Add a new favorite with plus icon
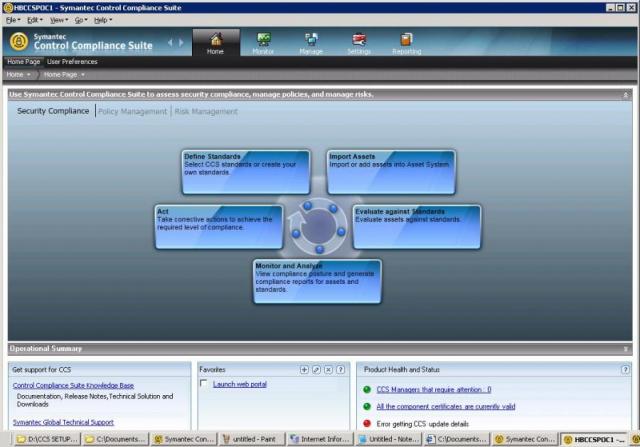The image size is (640, 447). 304,369
